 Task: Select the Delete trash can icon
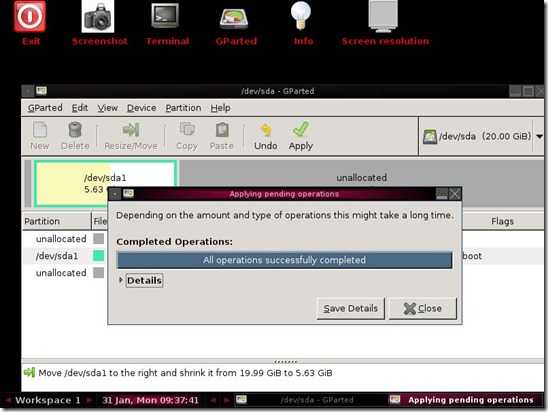pyautogui.click(x=75, y=130)
